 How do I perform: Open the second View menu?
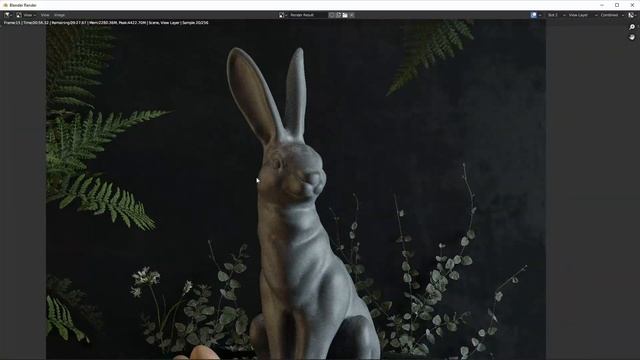(45, 15)
